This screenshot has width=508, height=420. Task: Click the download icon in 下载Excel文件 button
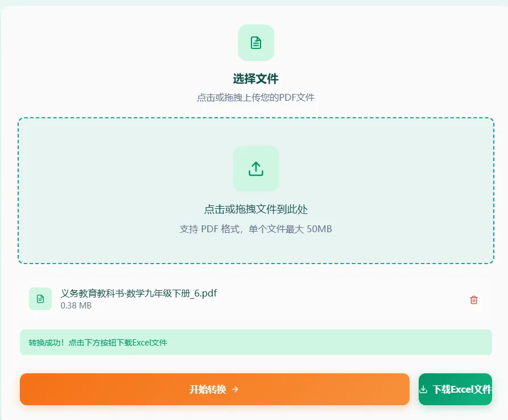(x=423, y=389)
